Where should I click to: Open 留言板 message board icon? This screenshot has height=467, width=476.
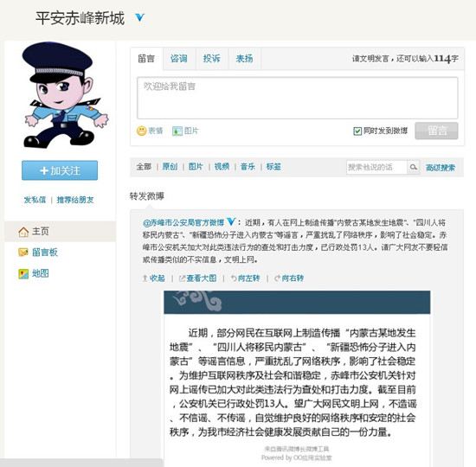[23, 253]
